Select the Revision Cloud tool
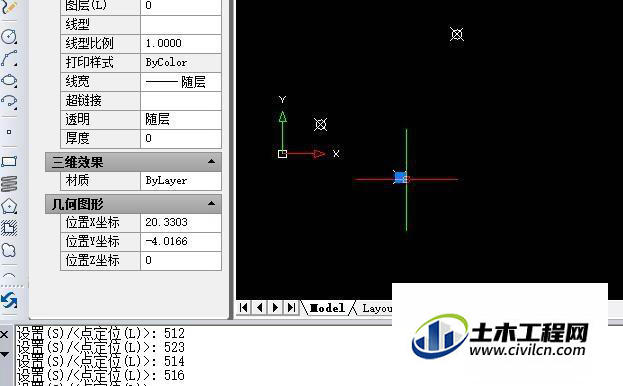 [x=9, y=250]
